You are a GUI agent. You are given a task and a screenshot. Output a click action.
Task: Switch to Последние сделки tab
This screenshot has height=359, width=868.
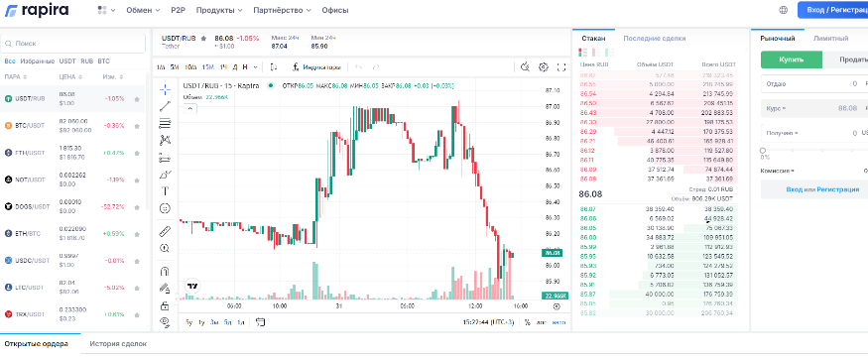point(655,38)
